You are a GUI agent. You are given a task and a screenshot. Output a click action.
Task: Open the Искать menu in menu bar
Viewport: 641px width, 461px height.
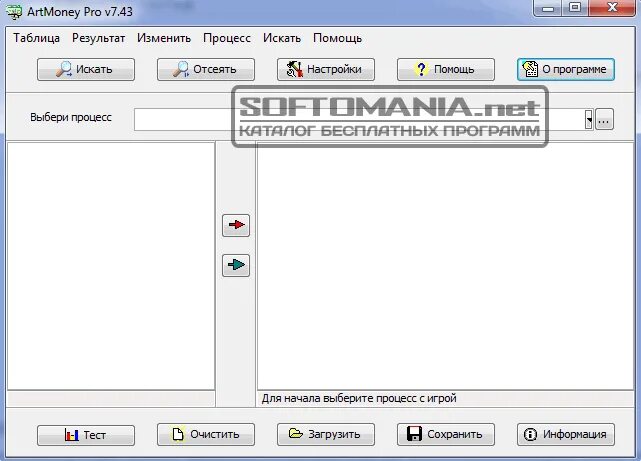(x=282, y=38)
